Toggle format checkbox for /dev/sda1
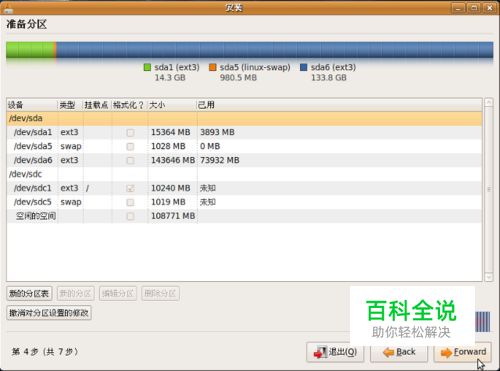The image size is (500, 371). 130,132
